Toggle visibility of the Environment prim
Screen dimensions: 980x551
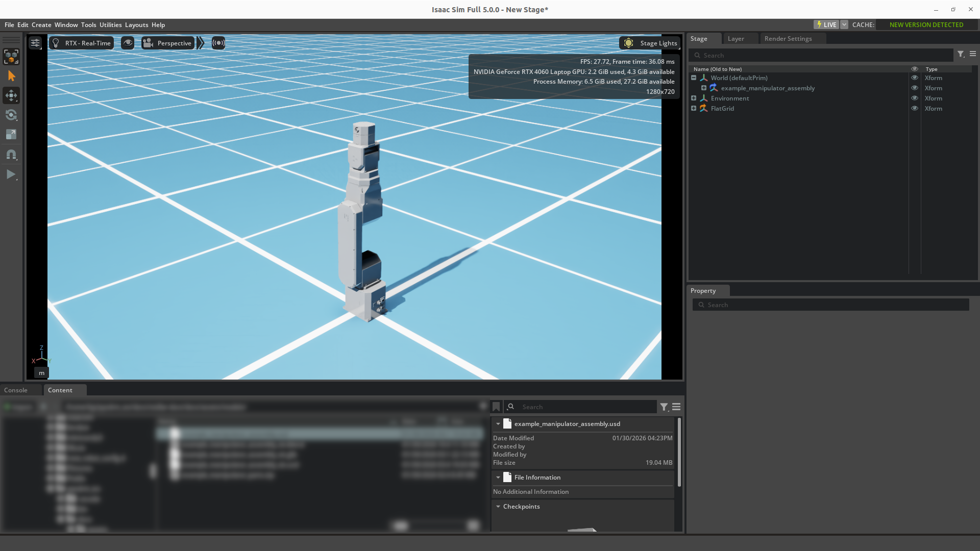pos(915,98)
